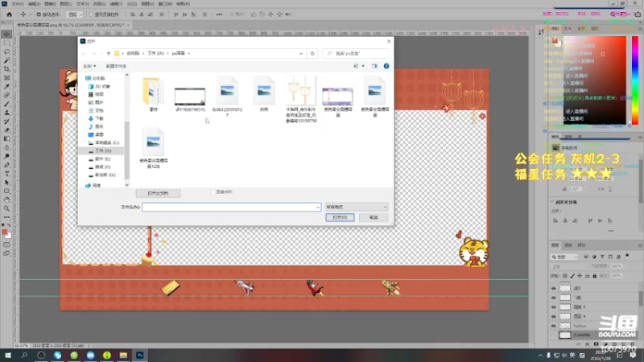Click the pixel layer filter icon
The width and height of the screenshot is (644, 362).
coord(586,257)
